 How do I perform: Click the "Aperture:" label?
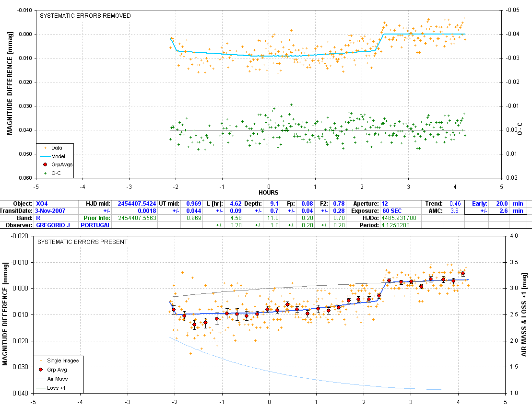pyautogui.click(x=366, y=203)
